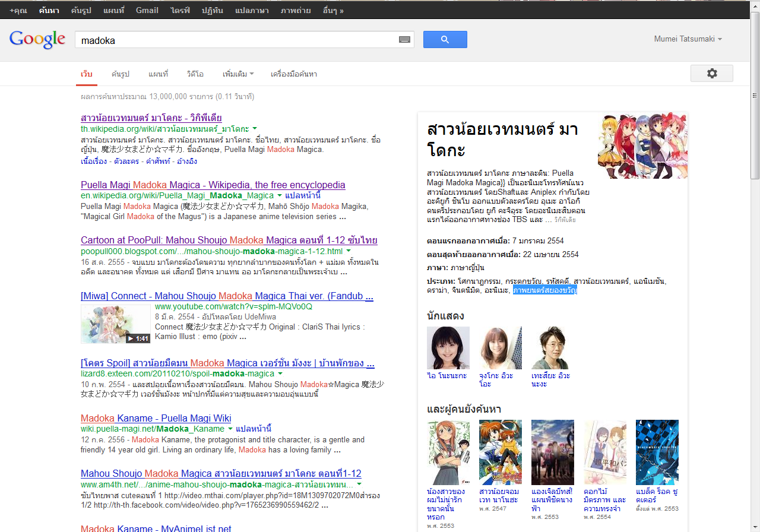
Task: Jump to คำศัพท์ section sitelink
Action: coord(159,161)
